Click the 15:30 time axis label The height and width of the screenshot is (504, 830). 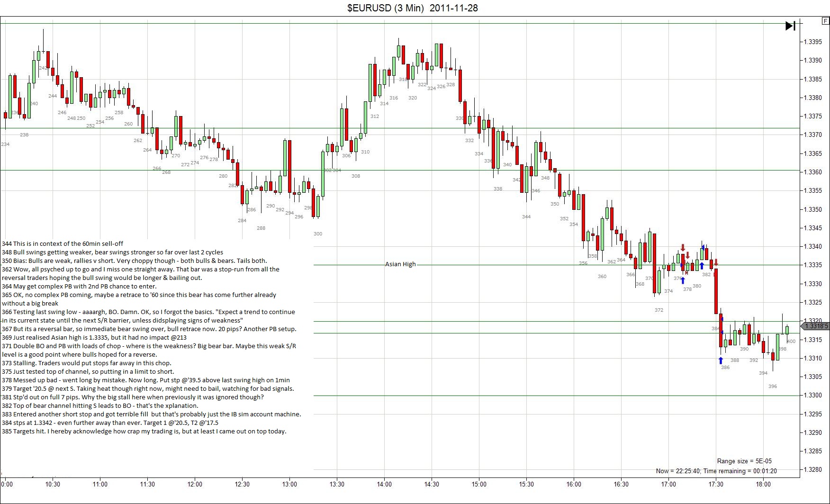526,484
